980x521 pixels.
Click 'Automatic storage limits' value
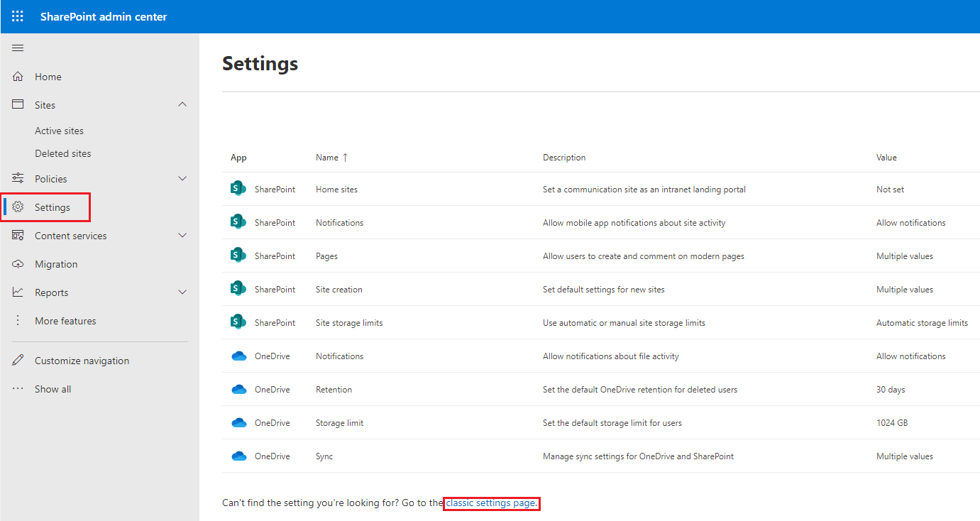(x=922, y=323)
